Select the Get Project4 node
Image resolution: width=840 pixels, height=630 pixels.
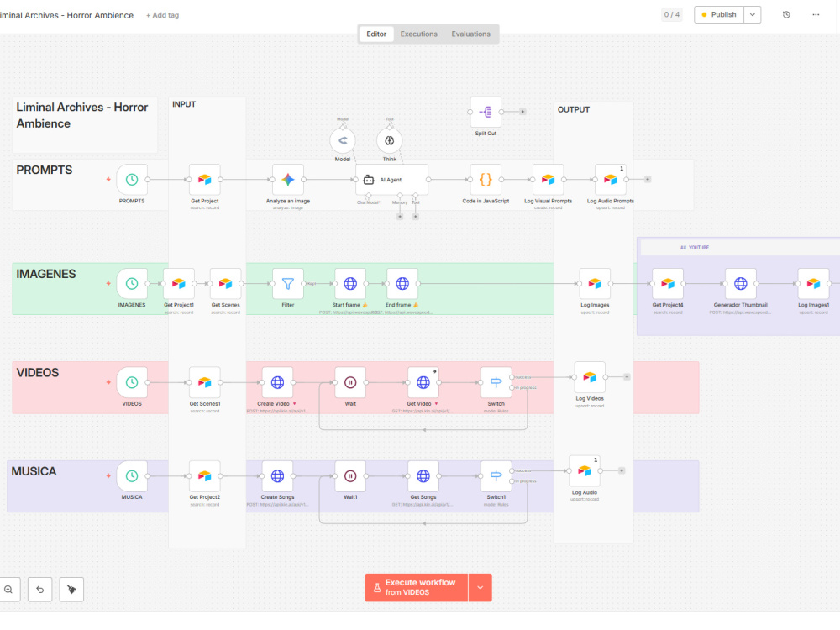pos(668,283)
